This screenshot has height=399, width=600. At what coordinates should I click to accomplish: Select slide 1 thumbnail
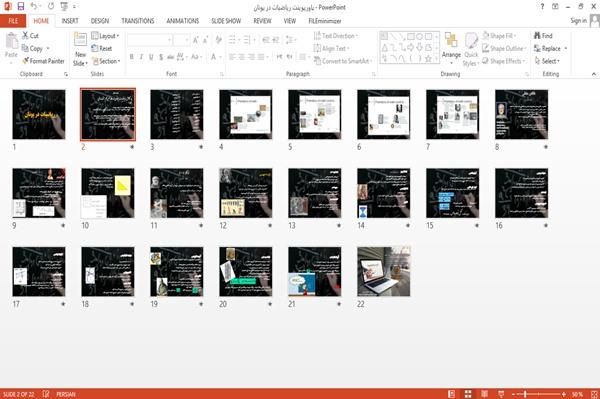(x=39, y=114)
